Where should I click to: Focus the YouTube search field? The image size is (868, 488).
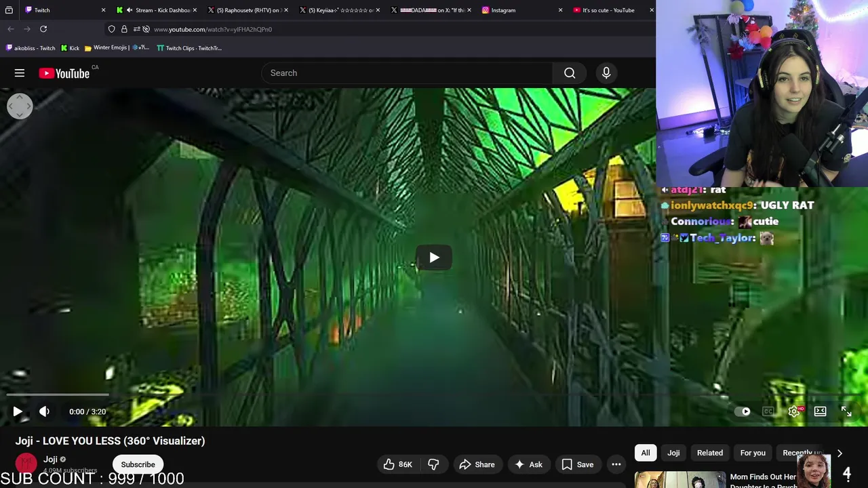[407, 73]
